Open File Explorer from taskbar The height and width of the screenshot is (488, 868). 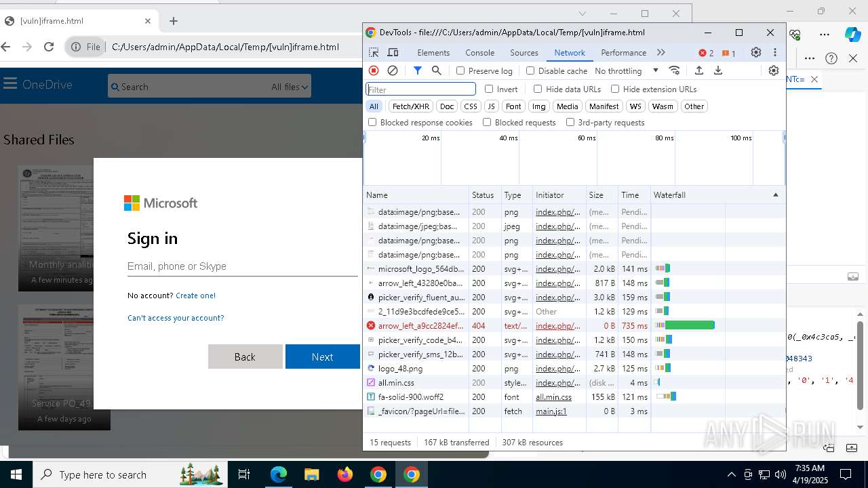click(x=312, y=474)
